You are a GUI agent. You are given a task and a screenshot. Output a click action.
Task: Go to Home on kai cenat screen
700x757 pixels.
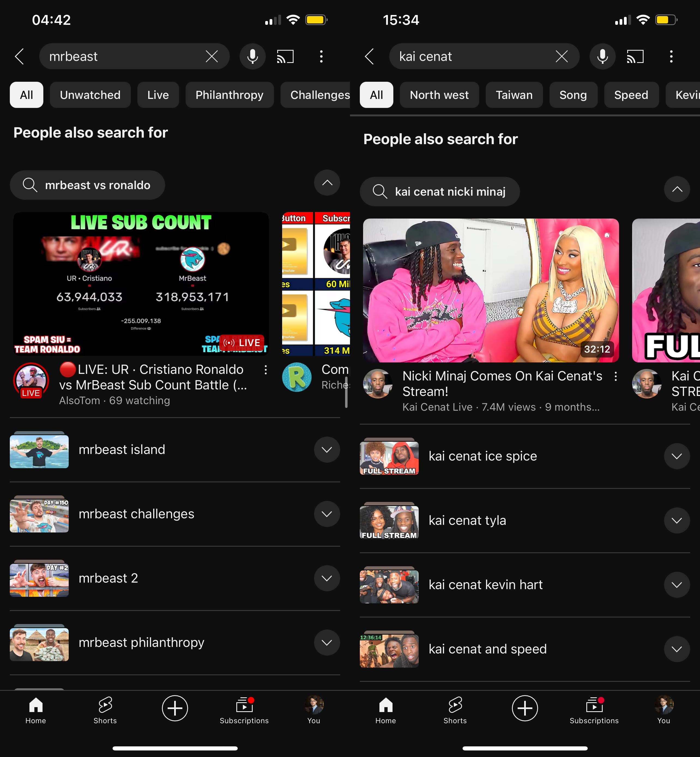tap(386, 710)
